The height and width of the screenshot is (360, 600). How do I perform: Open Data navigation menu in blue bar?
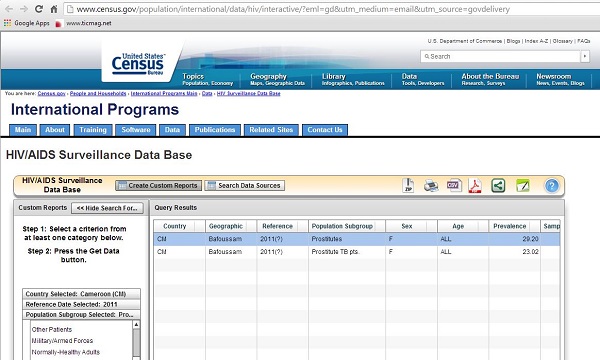click(x=423, y=79)
